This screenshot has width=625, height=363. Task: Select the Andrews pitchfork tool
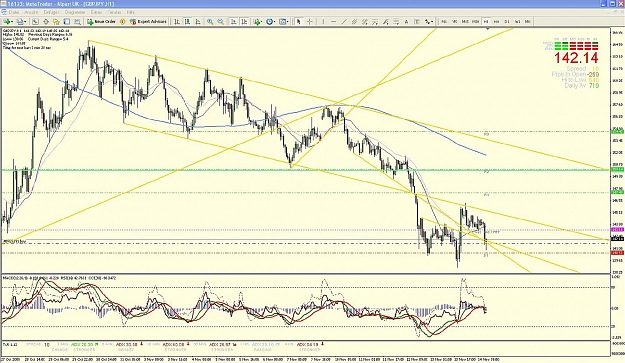point(385,22)
